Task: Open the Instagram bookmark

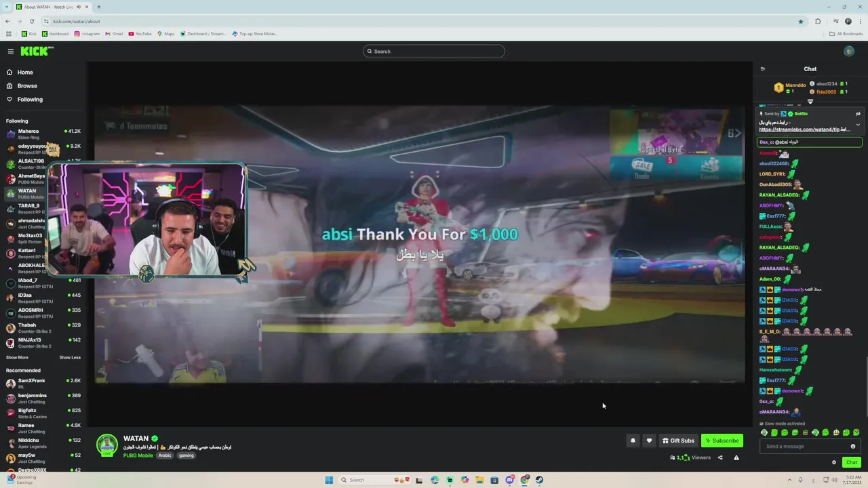Action: [87, 33]
